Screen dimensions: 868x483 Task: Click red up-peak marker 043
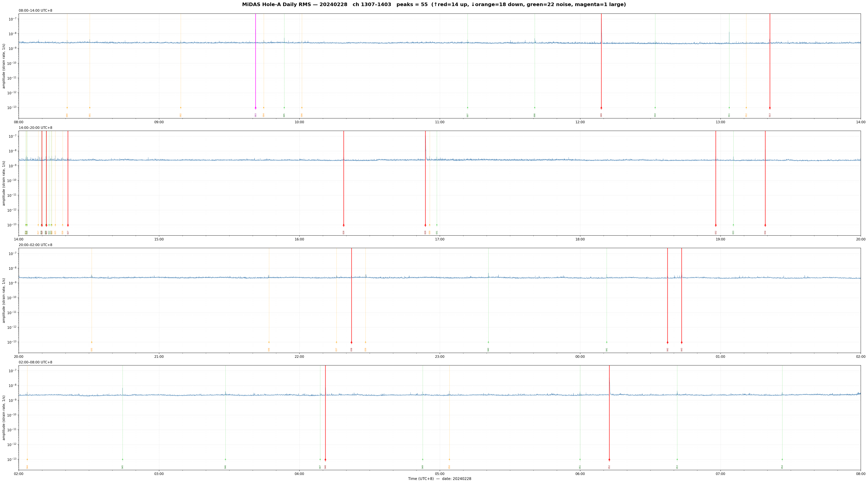click(682, 342)
